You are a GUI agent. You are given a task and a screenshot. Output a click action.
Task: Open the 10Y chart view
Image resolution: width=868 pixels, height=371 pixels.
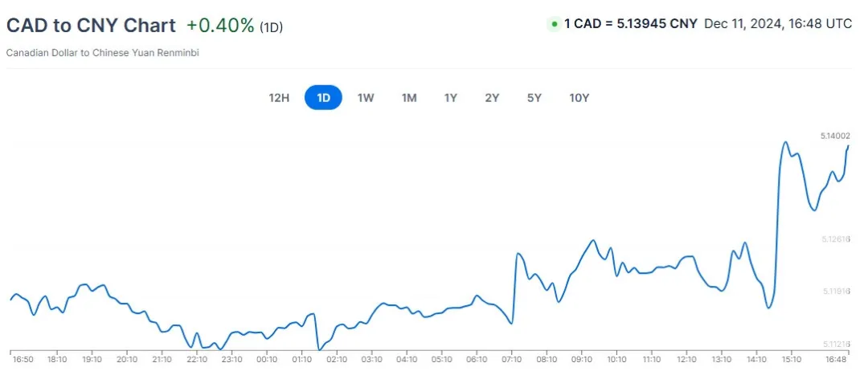point(579,99)
